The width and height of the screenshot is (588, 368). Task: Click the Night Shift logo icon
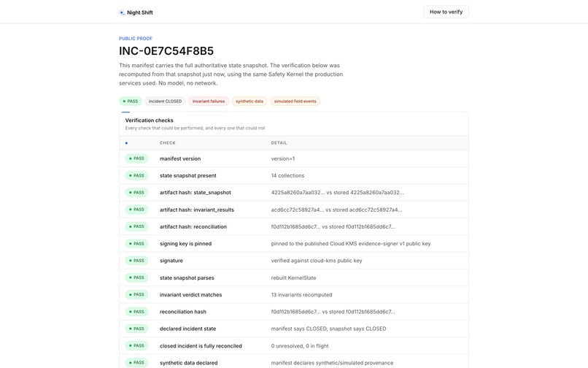[122, 12]
